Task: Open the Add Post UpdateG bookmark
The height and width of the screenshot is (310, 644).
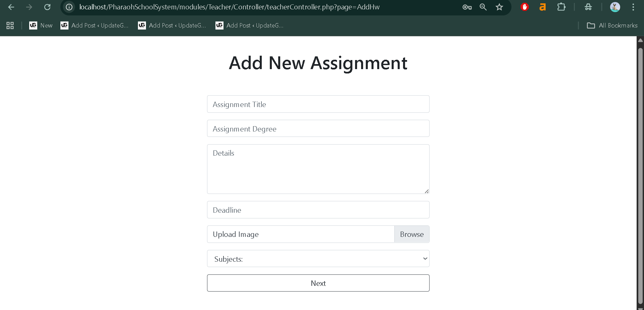Action: tap(94, 25)
